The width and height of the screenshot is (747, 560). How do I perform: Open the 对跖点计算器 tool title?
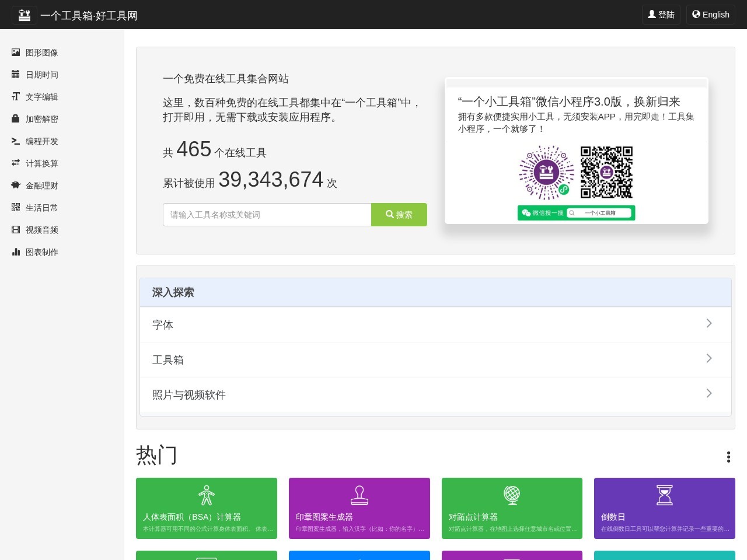coord(473,517)
